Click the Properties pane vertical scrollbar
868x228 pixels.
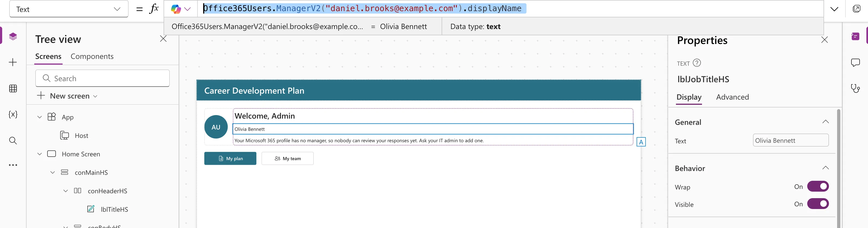click(x=838, y=169)
